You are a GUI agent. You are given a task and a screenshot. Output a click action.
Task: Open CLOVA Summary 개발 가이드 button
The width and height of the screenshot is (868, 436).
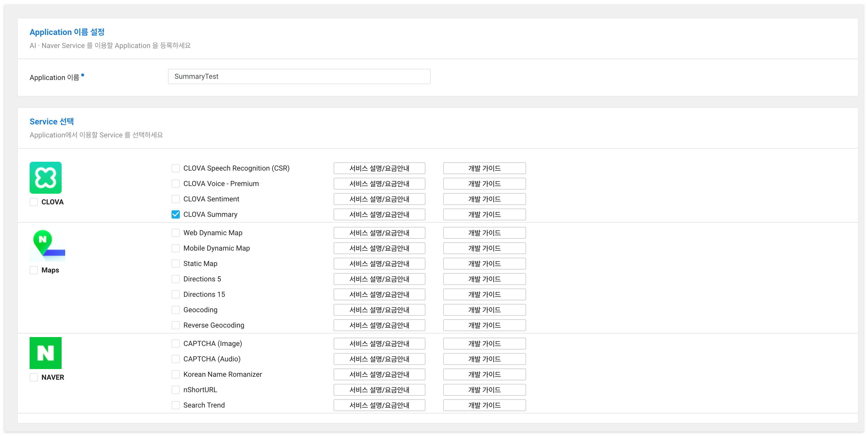tap(484, 214)
